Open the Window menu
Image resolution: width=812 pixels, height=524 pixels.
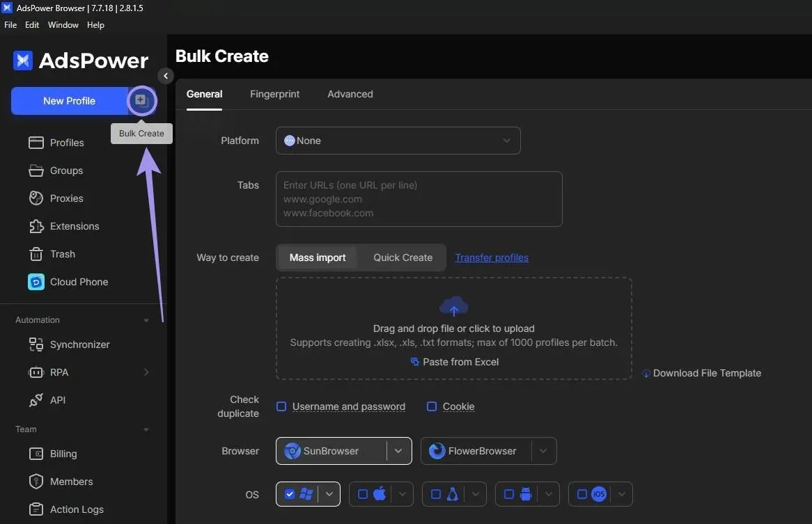[63, 24]
